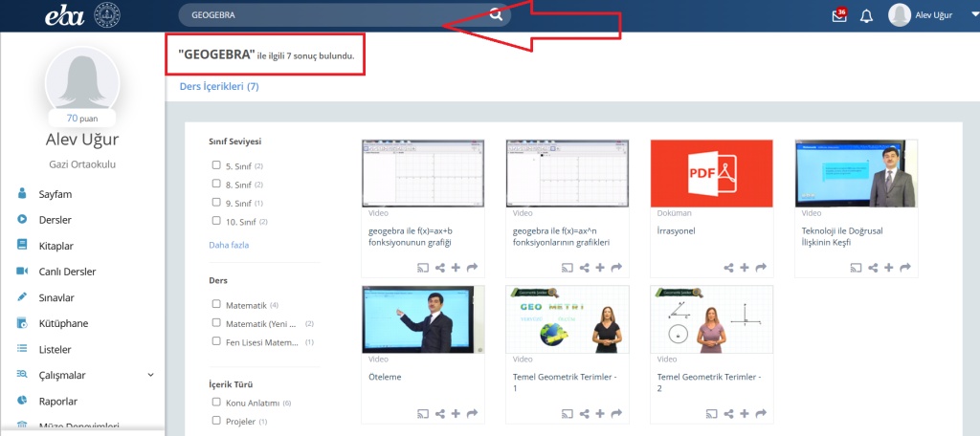Screen dimensions: 980x436
Task: Check the 5. Sınıf filter
Action: coord(216,165)
